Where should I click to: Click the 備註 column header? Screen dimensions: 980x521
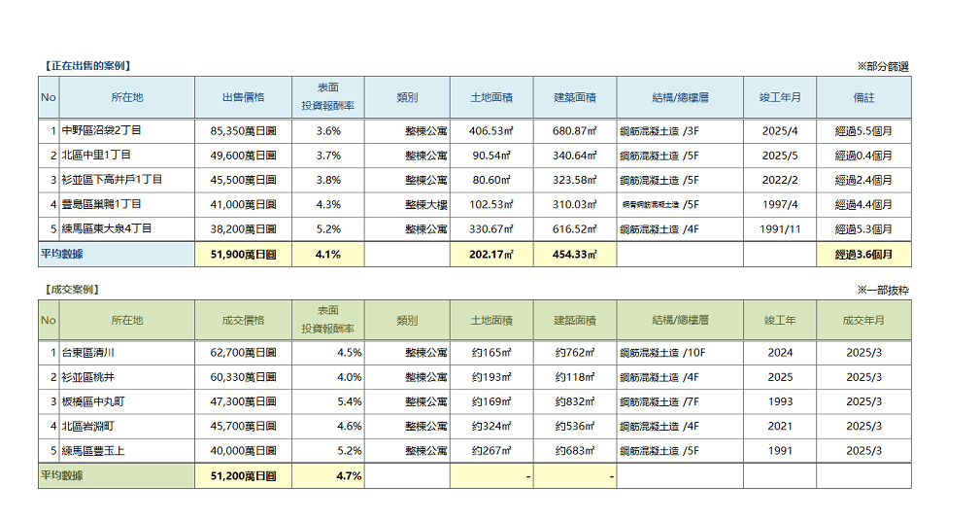863,97
